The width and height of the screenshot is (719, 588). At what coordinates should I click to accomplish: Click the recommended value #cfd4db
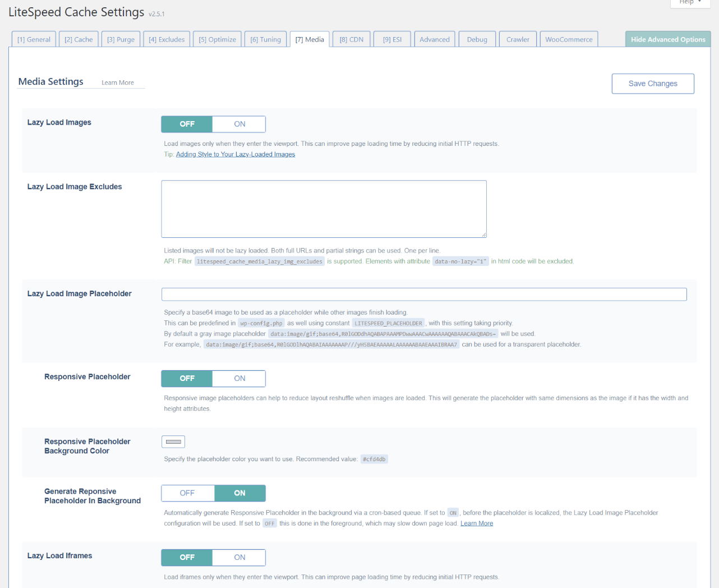point(374,459)
